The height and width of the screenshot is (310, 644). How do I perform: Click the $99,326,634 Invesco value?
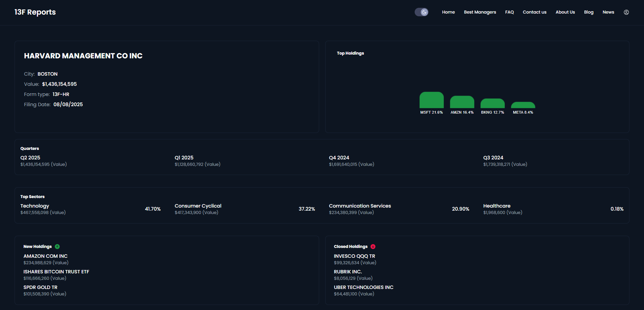[355, 263]
